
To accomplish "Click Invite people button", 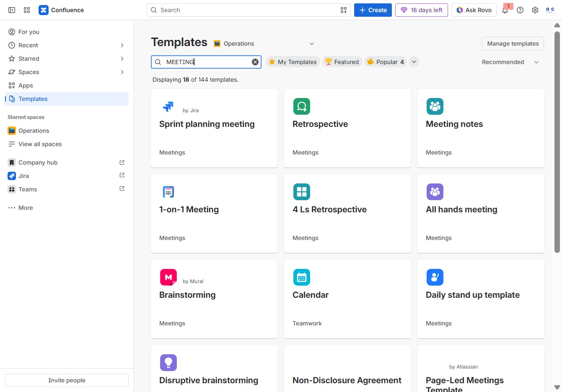I will 67,380.
